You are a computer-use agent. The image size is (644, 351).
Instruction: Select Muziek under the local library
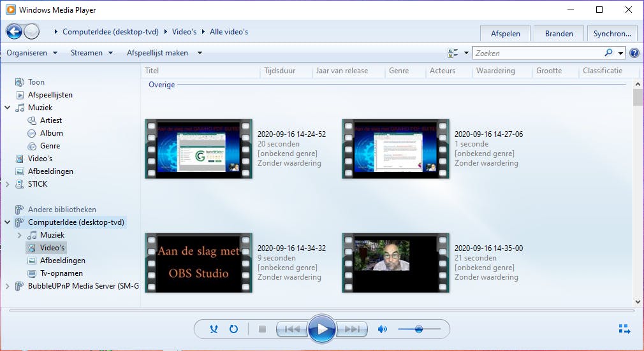click(40, 107)
